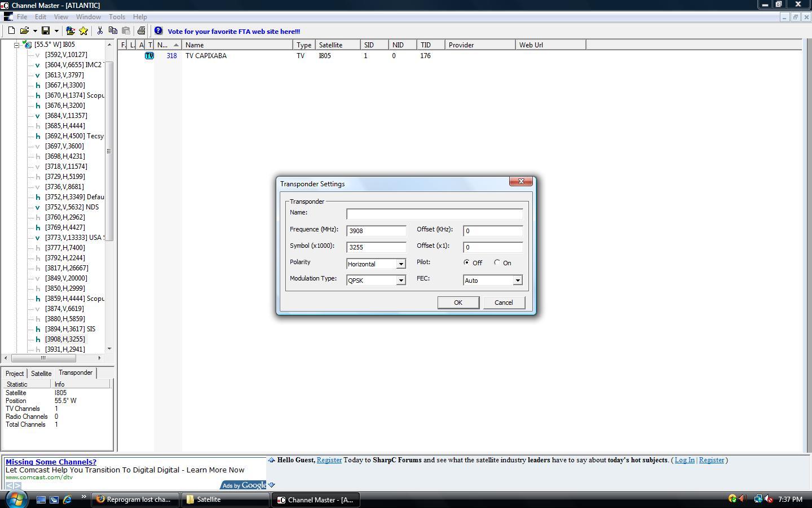
Task: Click the I805 satellite icon in the tree
Action: (x=27, y=44)
